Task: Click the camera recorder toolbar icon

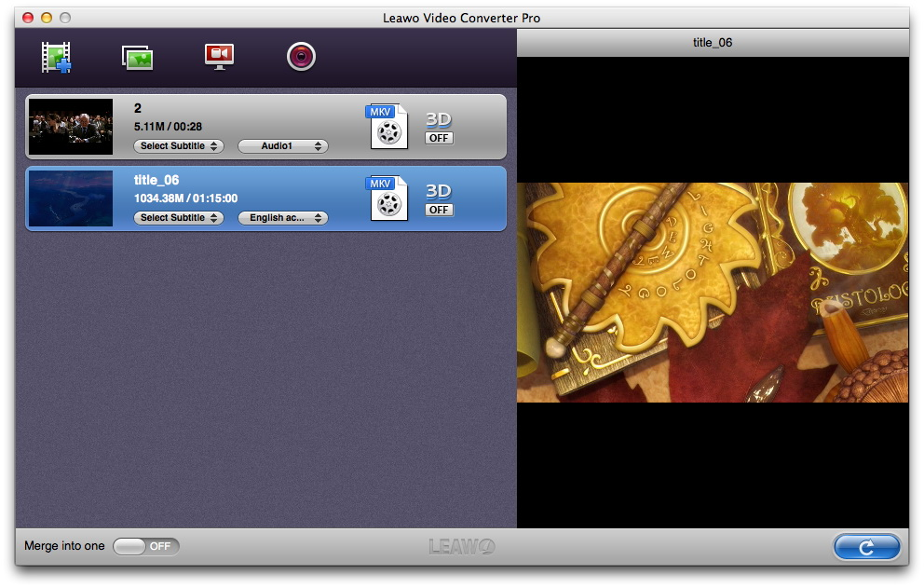Action: (x=300, y=56)
